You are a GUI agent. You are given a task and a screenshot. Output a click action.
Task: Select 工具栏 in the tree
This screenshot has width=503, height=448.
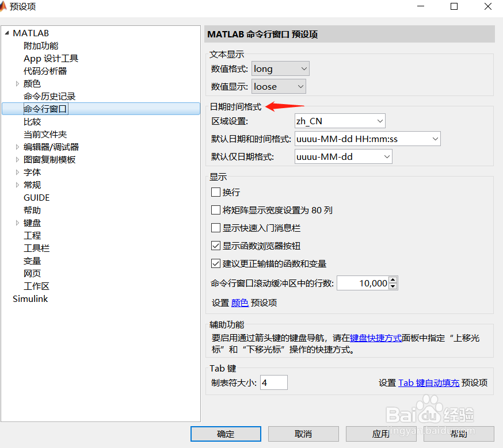pyautogui.click(x=37, y=248)
